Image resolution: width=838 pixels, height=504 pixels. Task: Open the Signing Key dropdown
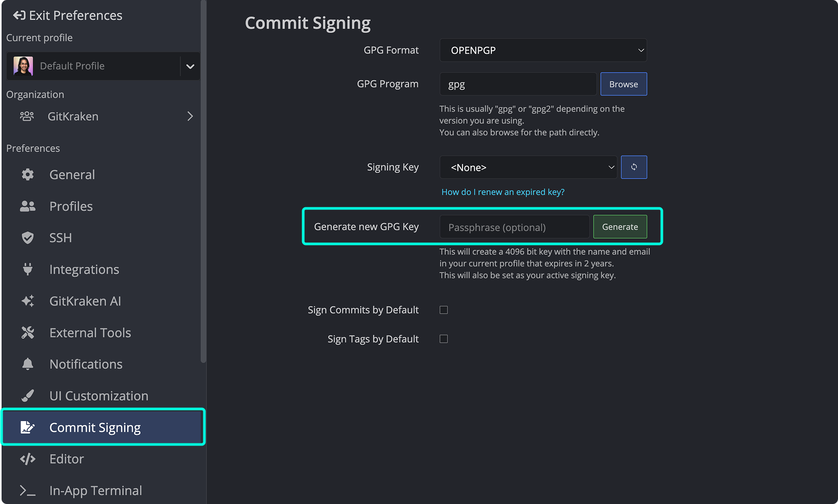[527, 167]
